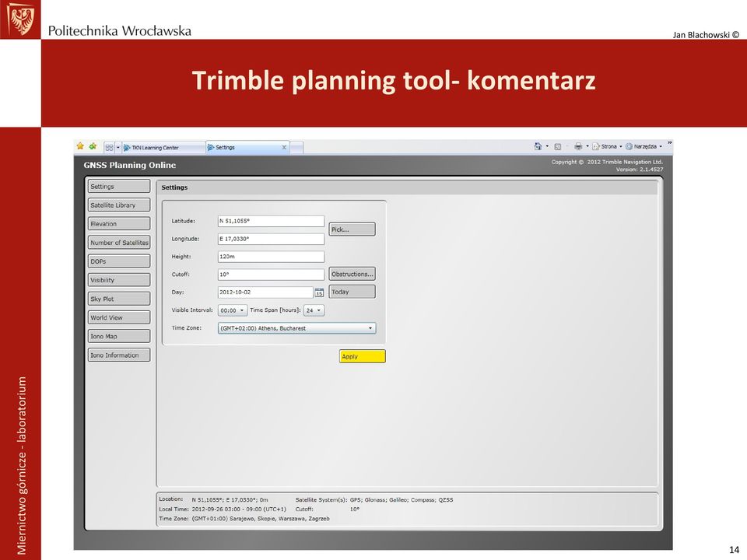Click the Cutoff input field
The width and height of the screenshot is (747, 560).
point(271,275)
